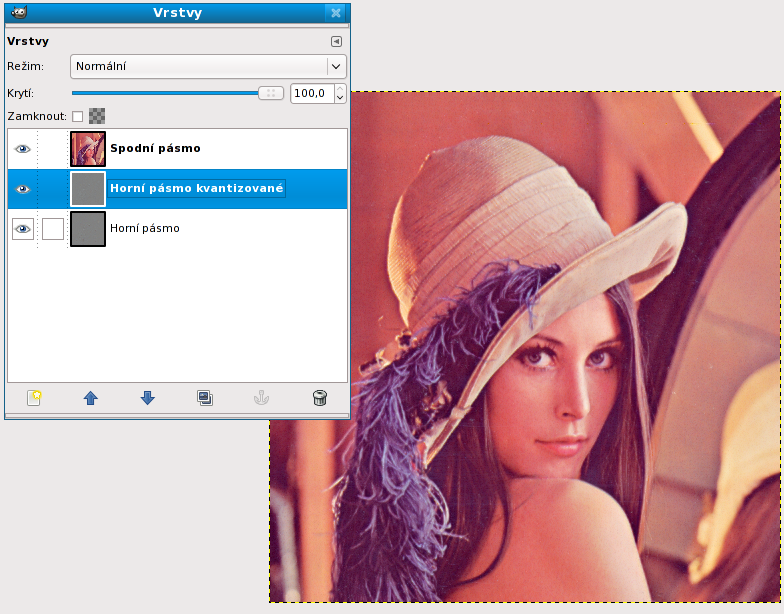Click the Horní pásmo layer thumbnail

pyautogui.click(x=88, y=229)
